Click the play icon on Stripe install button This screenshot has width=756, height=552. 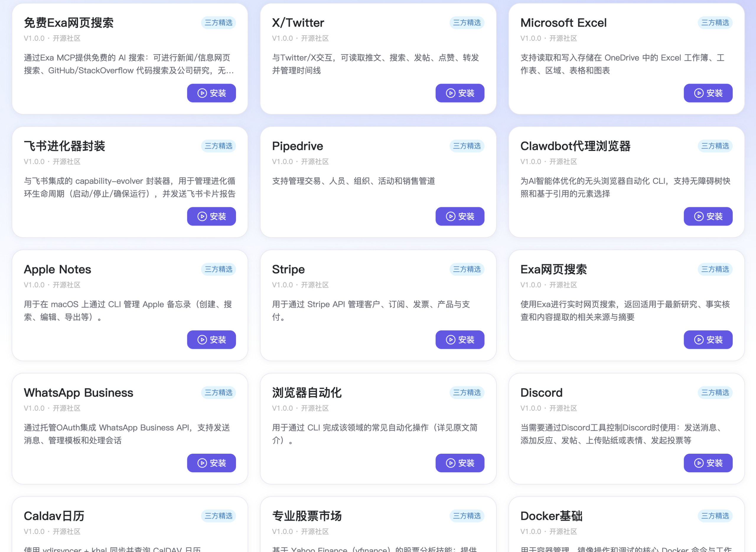[x=451, y=340]
